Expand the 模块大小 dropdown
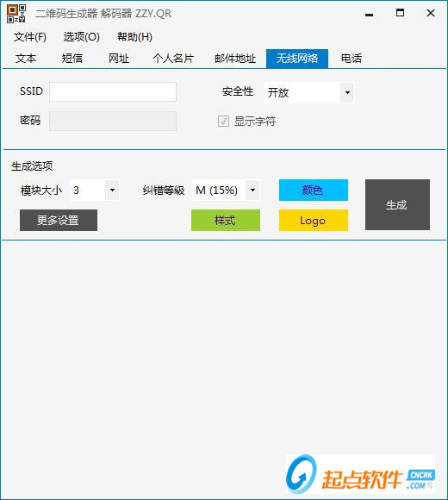This screenshot has width=448, height=500. [94, 191]
